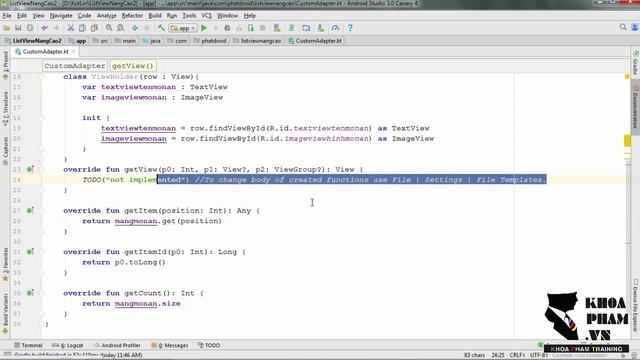Click the override gutter icon beside getItemId
This screenshot has height=360, width=640.
[30, 252]
